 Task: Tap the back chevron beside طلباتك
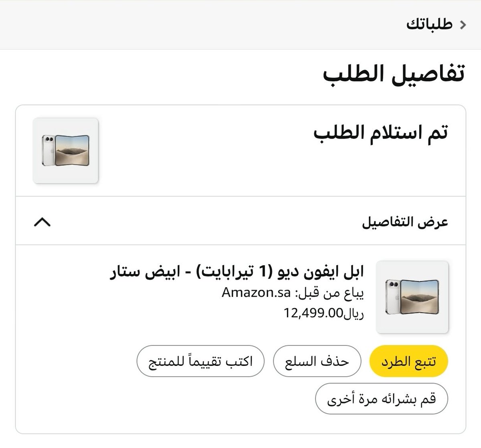[x=463, y=24]
